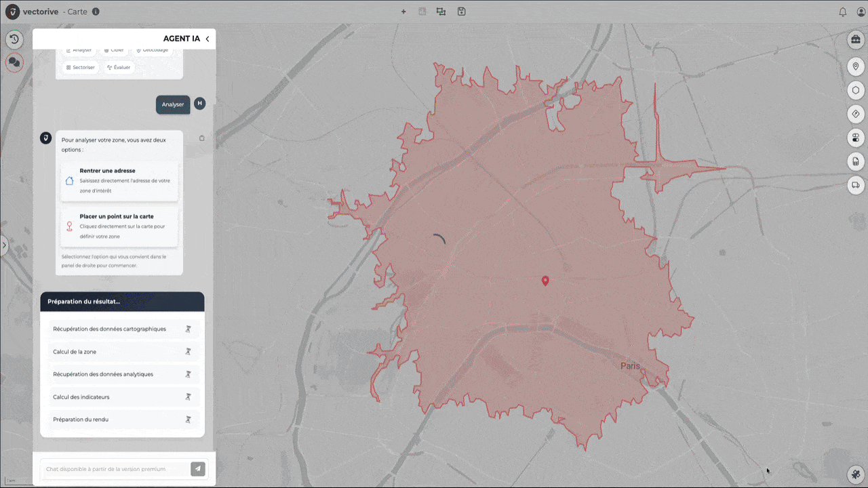The width and height of the screenshot is (868, 488).
Task: Open the history panel via circular arrow icon
Action: 14,39
